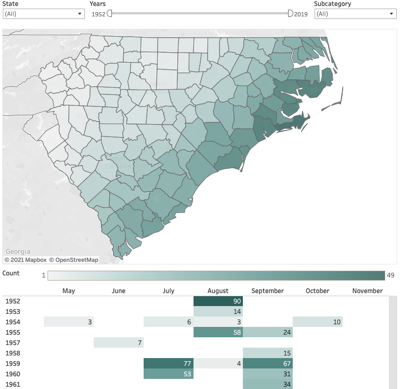The image size is (400, 389).
Task: Click the 1955 row label
Action: coord(13,332)
